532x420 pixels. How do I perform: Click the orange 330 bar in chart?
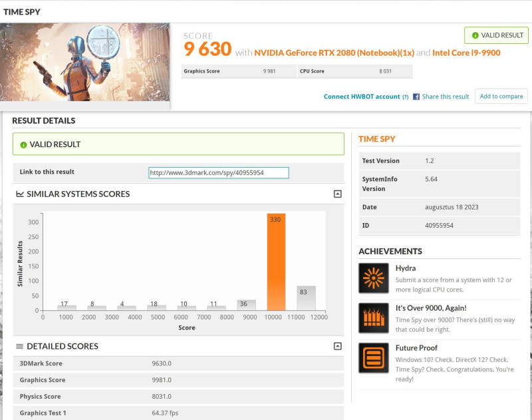(276, 262)
